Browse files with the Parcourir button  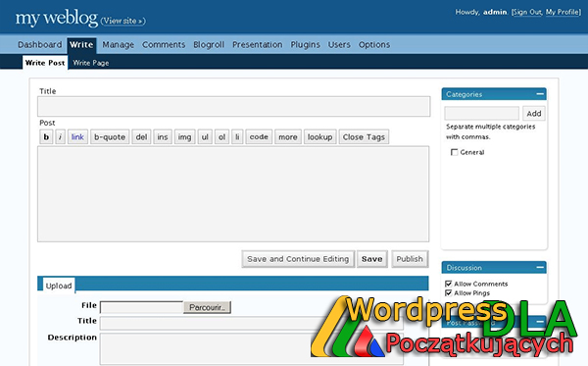[207, 307]
